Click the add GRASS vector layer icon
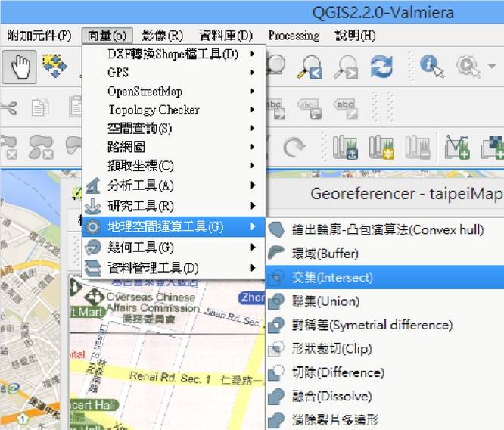This screenshot has width=504, height=430. tap(457, 148)
